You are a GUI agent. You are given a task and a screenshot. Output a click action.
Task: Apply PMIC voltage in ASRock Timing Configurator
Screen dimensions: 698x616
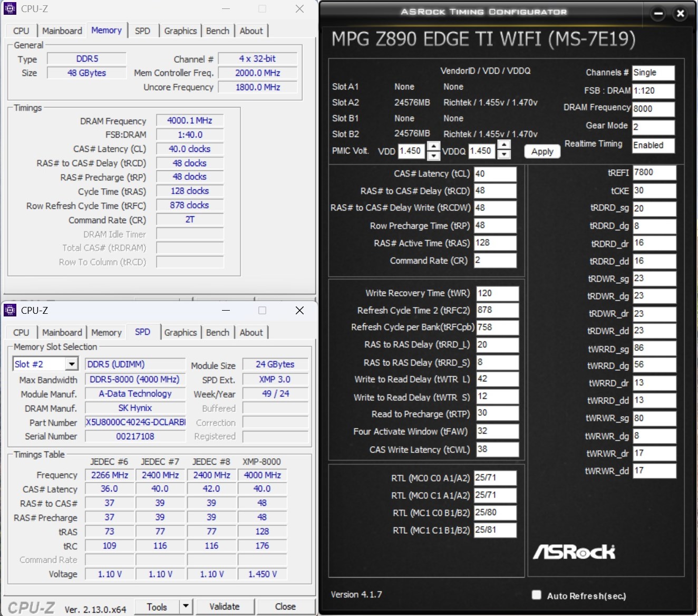pyautogui.click(x=542, y=151)
